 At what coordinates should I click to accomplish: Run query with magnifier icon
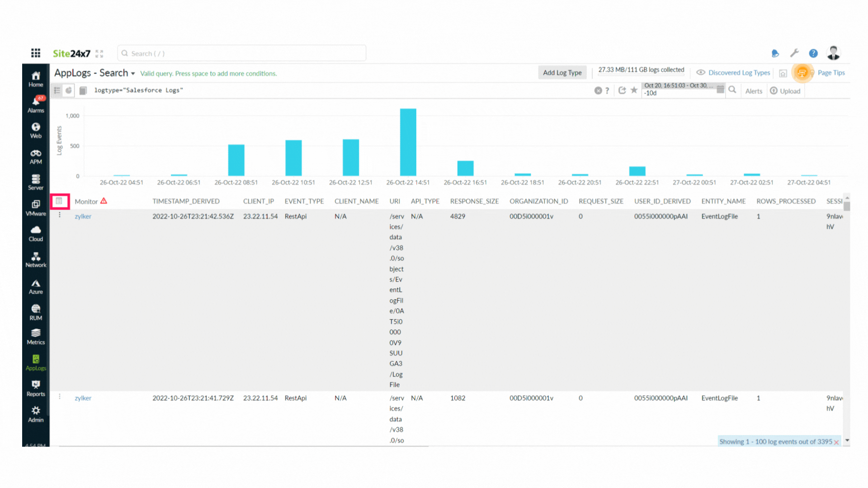[x=732, y=90]
